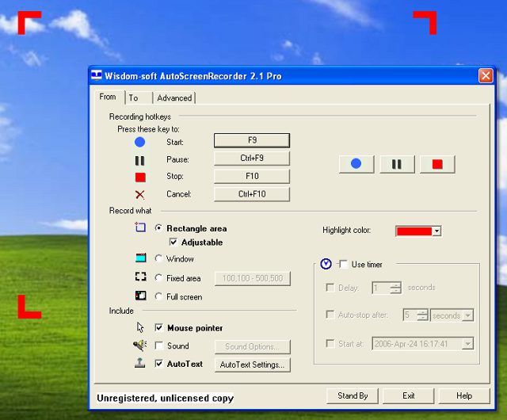Image resolution: width=507 pixels, height=420 pixels.
Task: Switch to the To tab
Action: coord(134,97)
